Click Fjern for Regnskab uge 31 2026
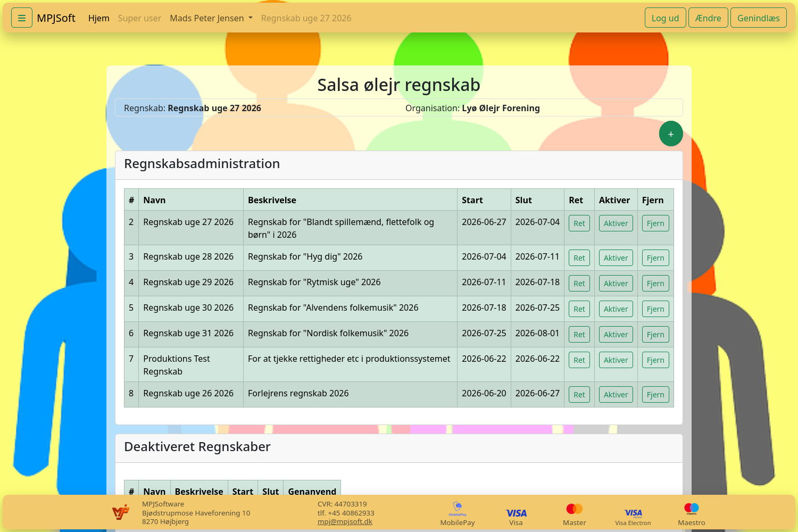This screenshot has width=798, height=532. coord(655,335)
